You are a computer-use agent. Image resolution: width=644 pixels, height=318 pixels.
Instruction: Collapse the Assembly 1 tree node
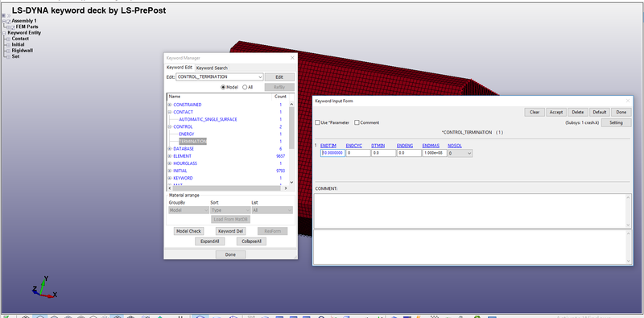[4, 21]
